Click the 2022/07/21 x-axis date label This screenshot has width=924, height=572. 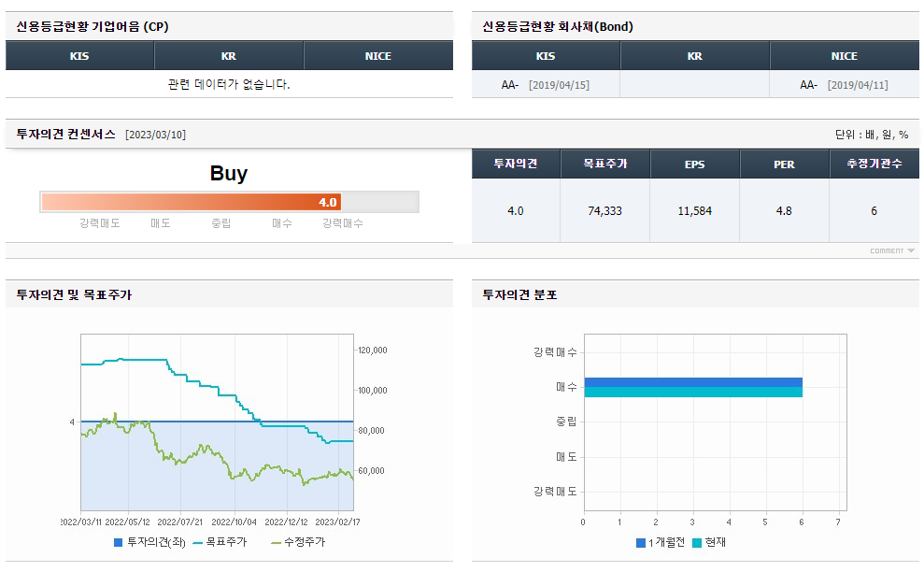click(x=179, y=522)
